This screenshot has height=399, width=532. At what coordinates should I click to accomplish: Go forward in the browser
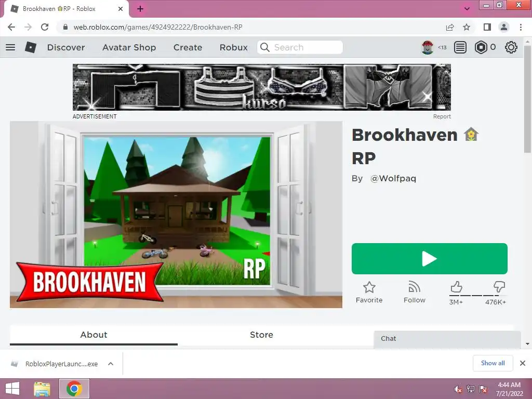point(28,27)
